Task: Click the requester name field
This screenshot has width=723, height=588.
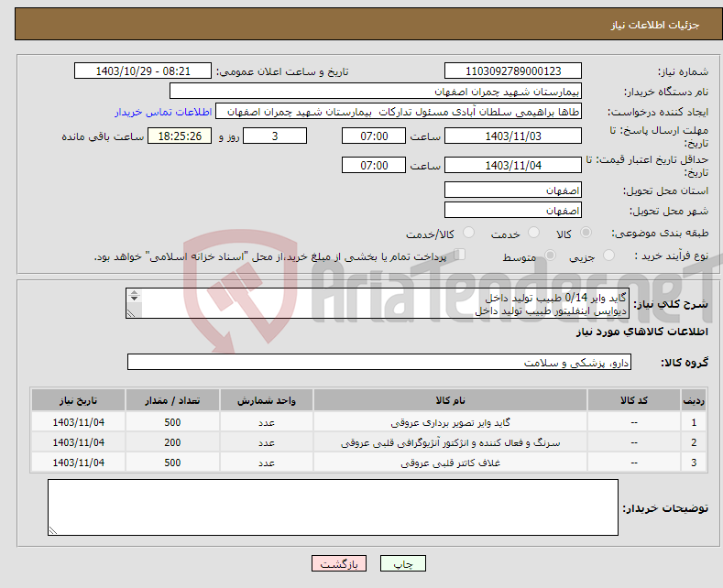Action: [x=399, y=112]
